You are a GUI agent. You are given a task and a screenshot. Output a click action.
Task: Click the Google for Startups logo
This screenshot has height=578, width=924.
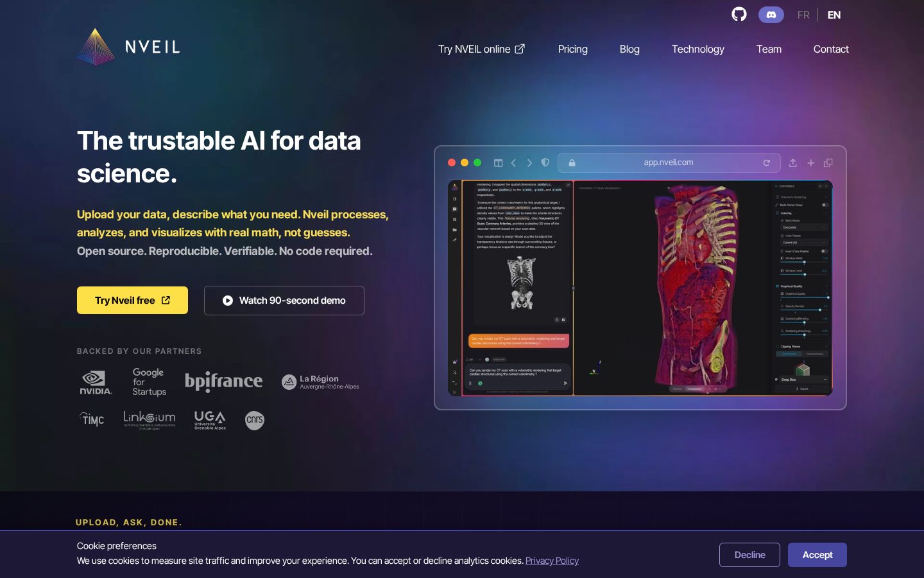click(x=149, y=381)
